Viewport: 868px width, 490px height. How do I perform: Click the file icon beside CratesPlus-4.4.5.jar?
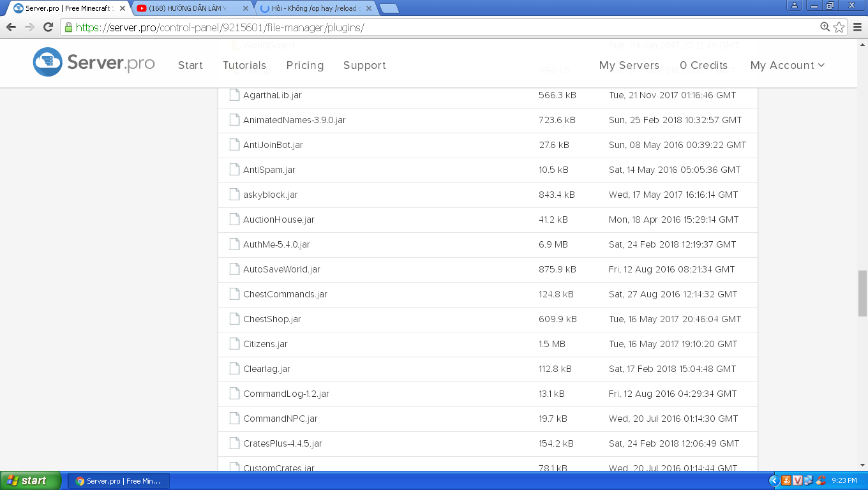235,443
